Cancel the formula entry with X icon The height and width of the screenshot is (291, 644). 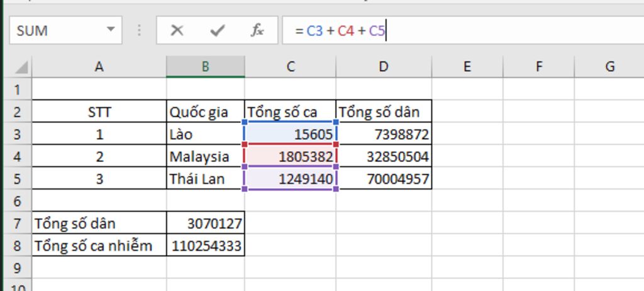pyautogui.click(x=177, y=30)
